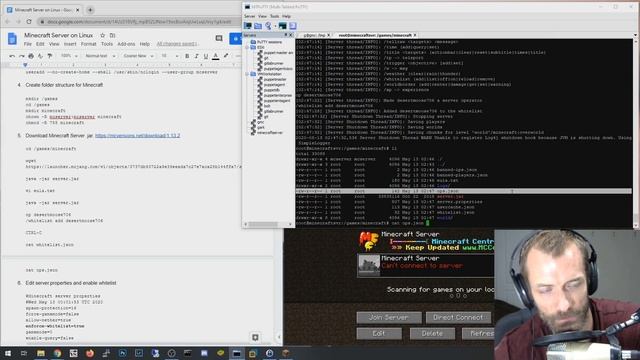This screenshot has height=360, width=640.
Task: Select puppetdb server in the tree
Action: (271, 90)
